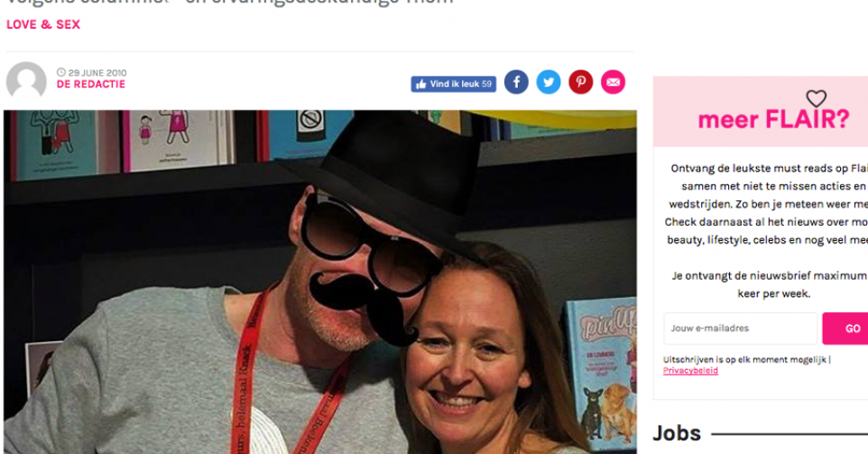Click the thumbs-up icon in the like button
Screen dimensions: 868x454
[420, 84]
